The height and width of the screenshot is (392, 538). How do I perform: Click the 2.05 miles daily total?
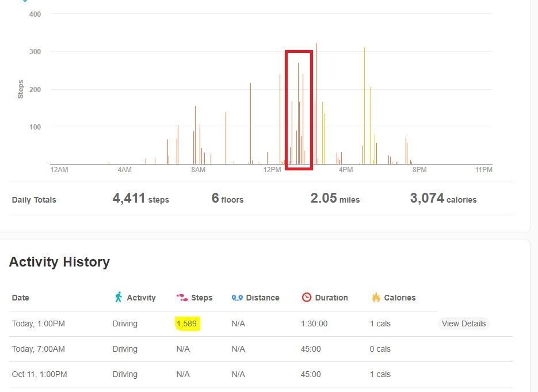[x=335, y=198]
